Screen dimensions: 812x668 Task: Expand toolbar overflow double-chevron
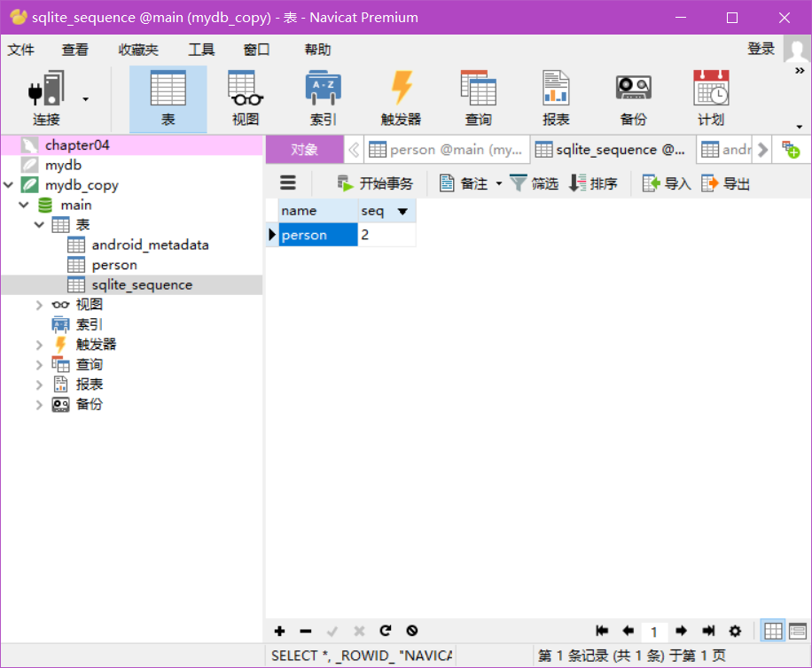pyautogui.click(x=800, y=70)
